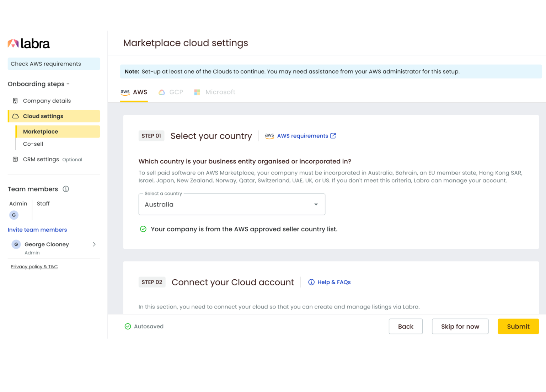546x392 pixels.
Task: Click the Labra logo
Action: coord(29,44)
